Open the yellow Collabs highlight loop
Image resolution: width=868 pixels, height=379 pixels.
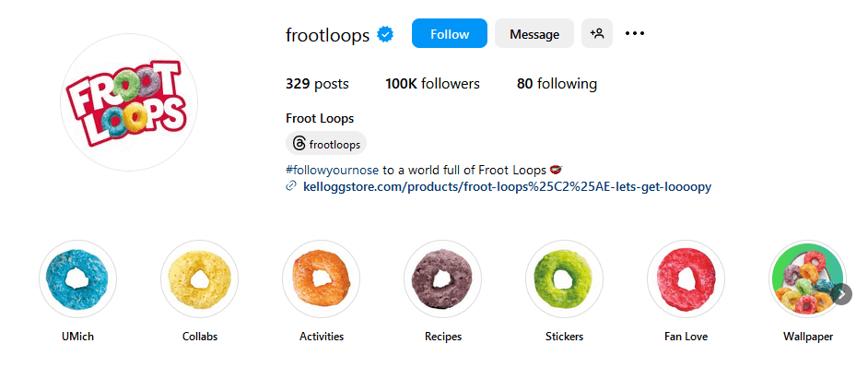tap(199, 279)
